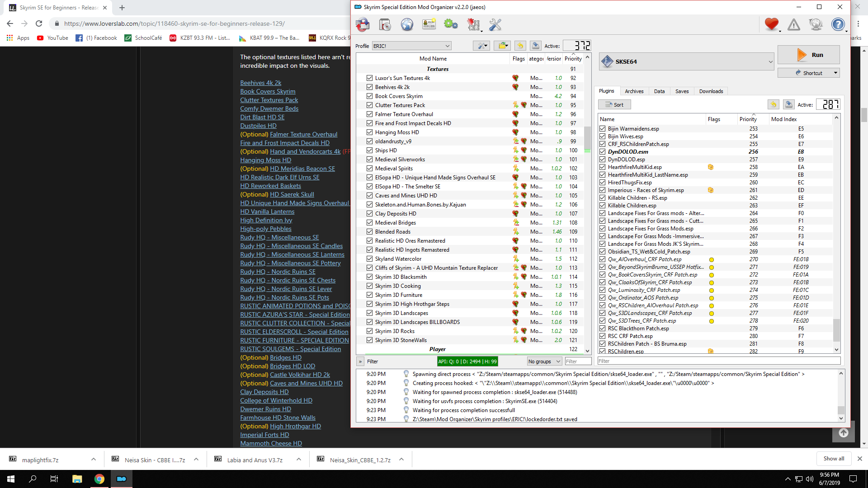Open the Beehives 4k 2k link

(261, 83)
